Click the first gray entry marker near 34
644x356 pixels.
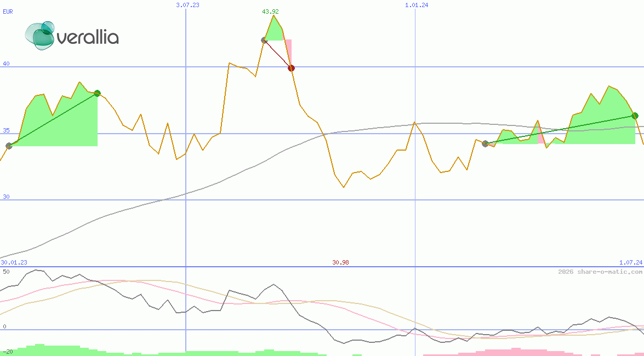click(9, 146)
